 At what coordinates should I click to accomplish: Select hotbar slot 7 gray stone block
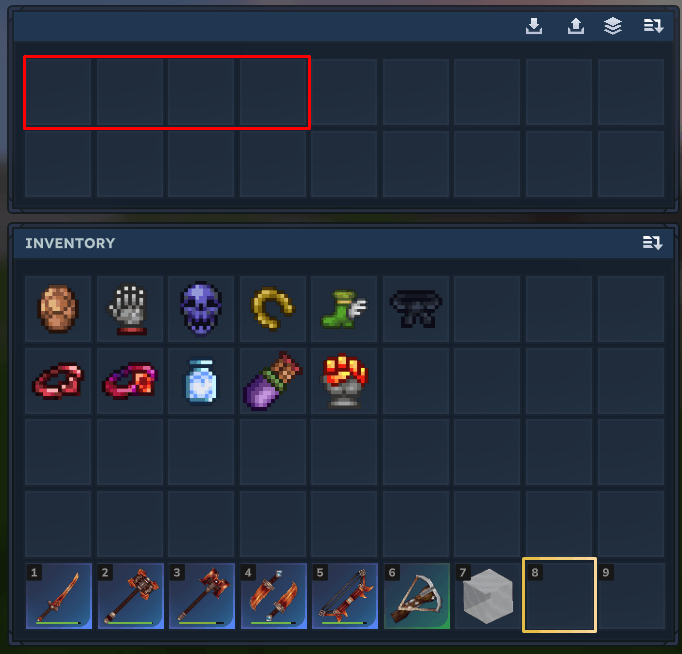(x=488, y=596)
